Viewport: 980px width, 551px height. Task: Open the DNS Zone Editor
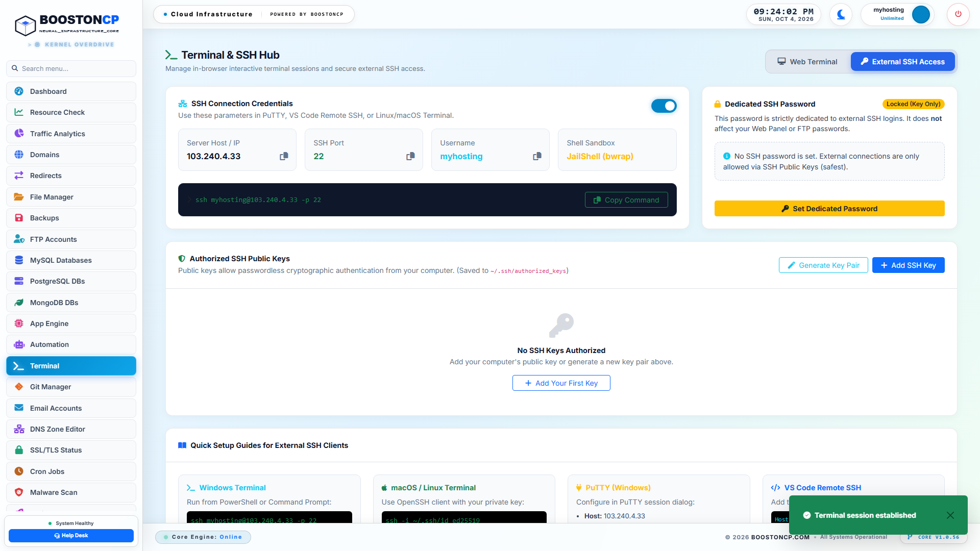click(71, 429)
